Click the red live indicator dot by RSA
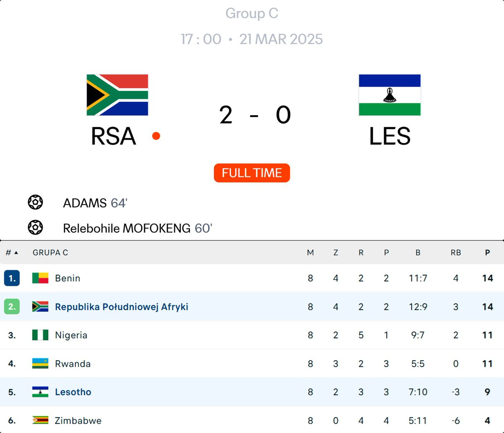504x433 pixels. [x=156, y=136]
